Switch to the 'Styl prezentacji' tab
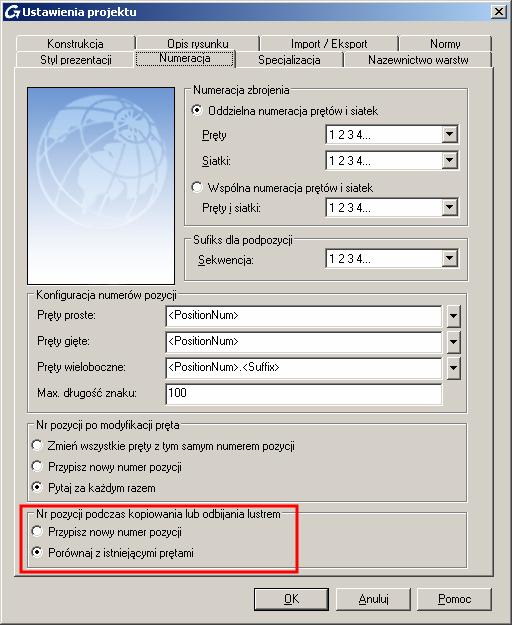The image size is (512, 625). coord(76,60)
